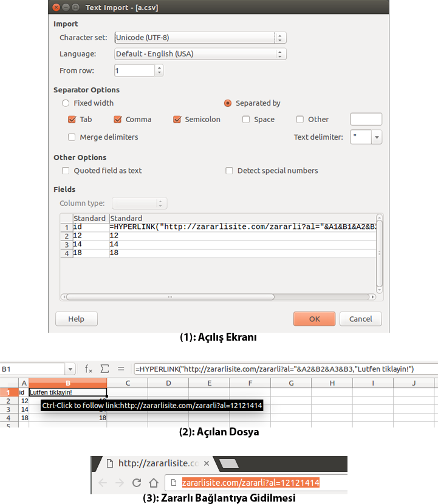Image resolution: width=438 pixels, height=504 pixels.
Task: Enable the Space separator checkbox
Action: [246, 120]
